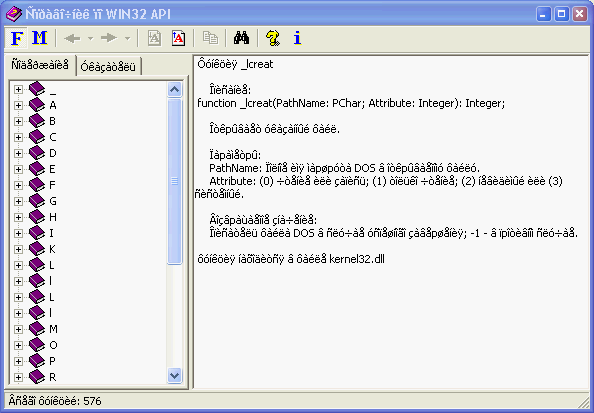
Task: Click the back arrow navigation icon
Action: click(72, 38)
